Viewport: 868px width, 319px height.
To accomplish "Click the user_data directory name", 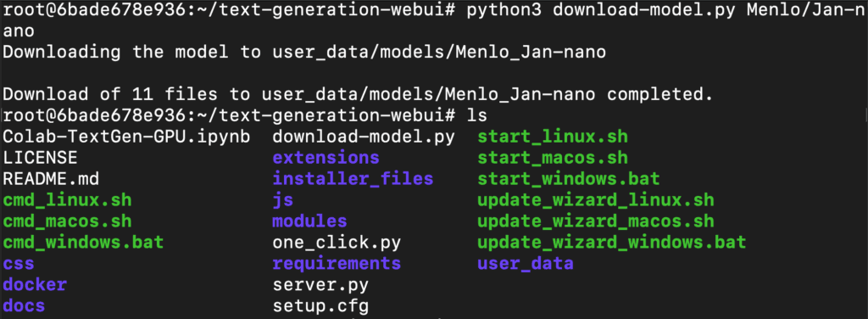I will [x=526, y=263].
